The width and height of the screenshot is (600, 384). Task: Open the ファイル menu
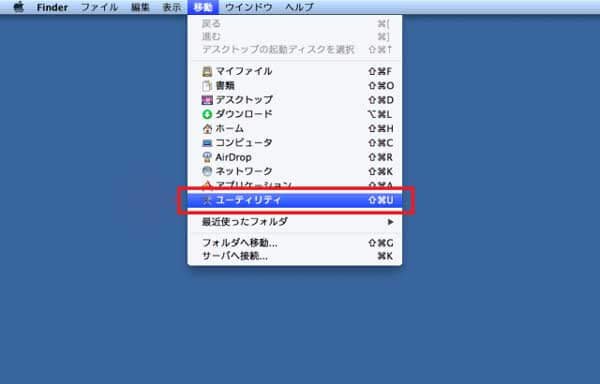pos(99,7)
